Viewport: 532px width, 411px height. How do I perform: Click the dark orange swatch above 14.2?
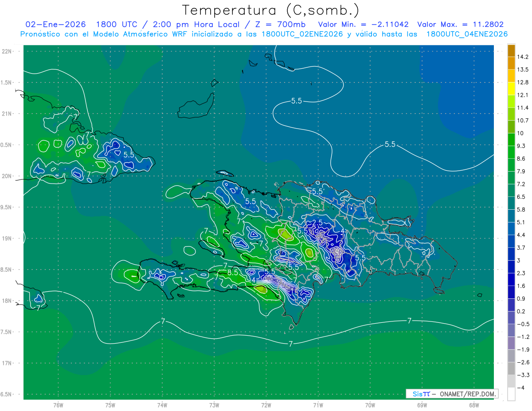pos(511,51)
